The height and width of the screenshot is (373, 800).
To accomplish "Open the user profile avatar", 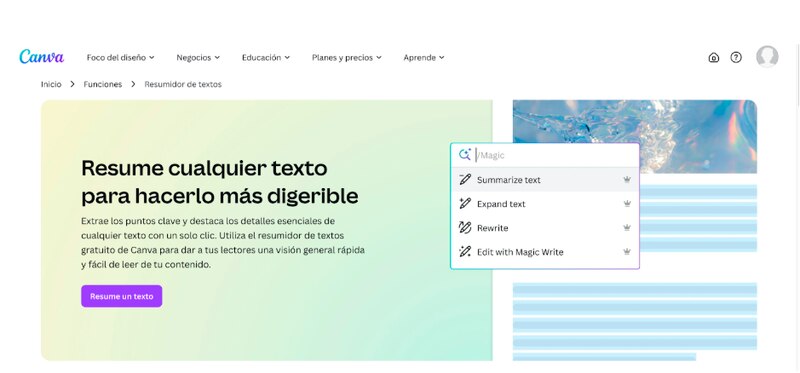I will click(767, 57).
